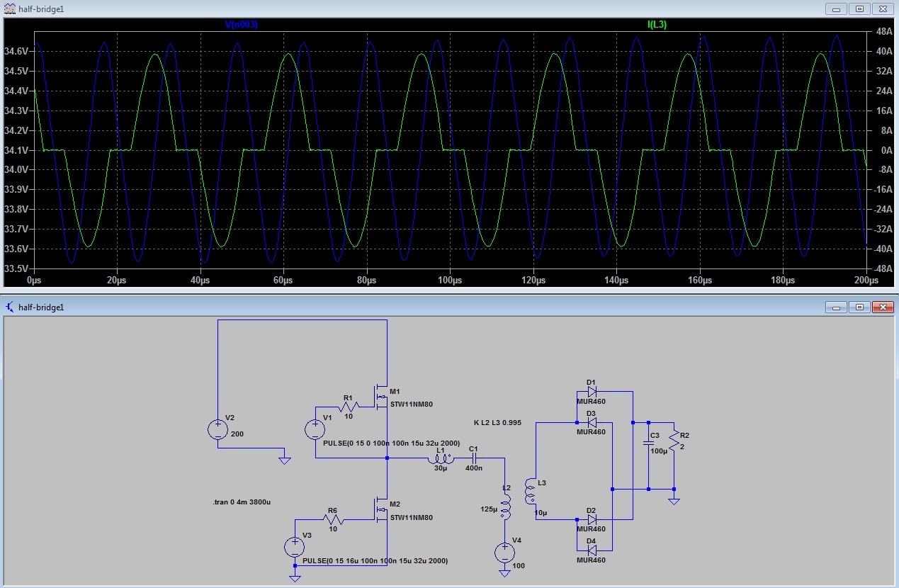Click the .tran 0 4m 3800u directive
Screen dimensions: 899x588
point(242,502)
